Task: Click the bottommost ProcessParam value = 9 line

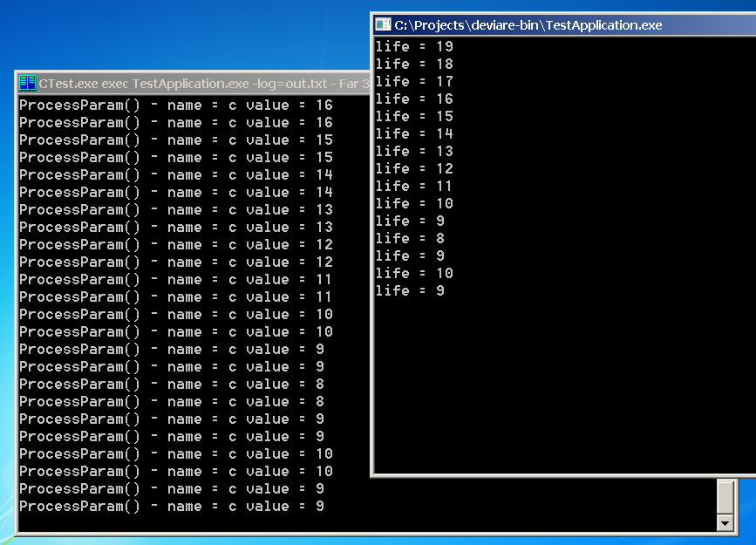Action: [172, 507]
